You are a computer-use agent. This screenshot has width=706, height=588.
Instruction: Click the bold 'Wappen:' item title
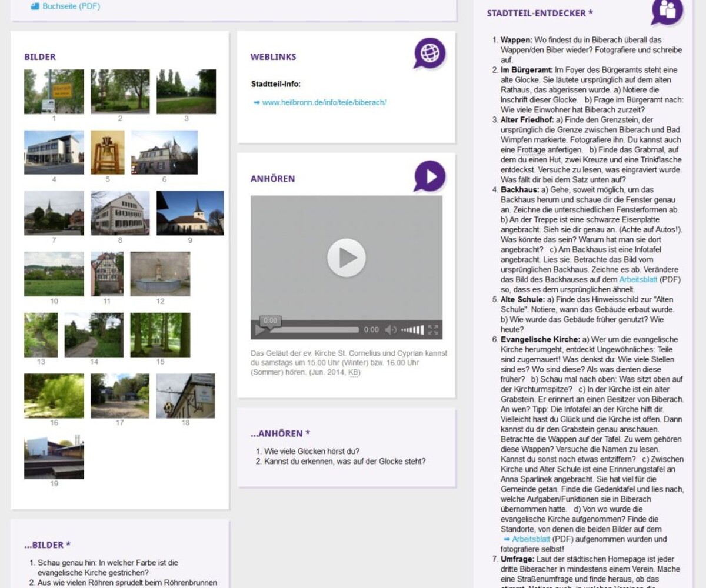517,40
